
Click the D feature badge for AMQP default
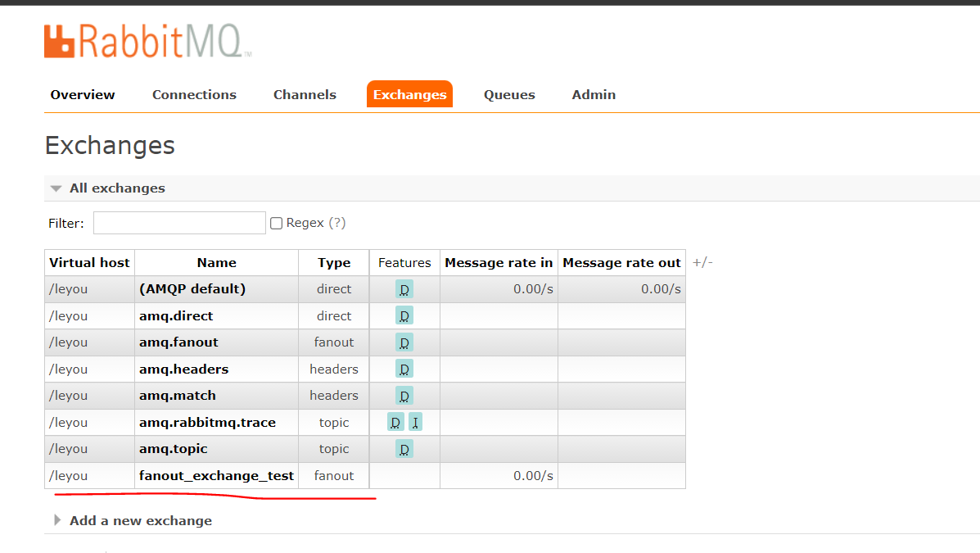[x=404, y=290]
